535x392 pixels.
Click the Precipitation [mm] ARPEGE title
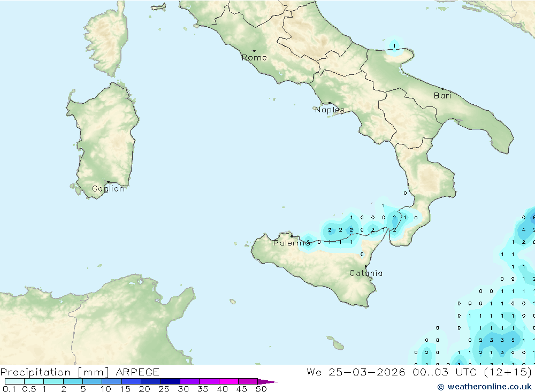80,372
